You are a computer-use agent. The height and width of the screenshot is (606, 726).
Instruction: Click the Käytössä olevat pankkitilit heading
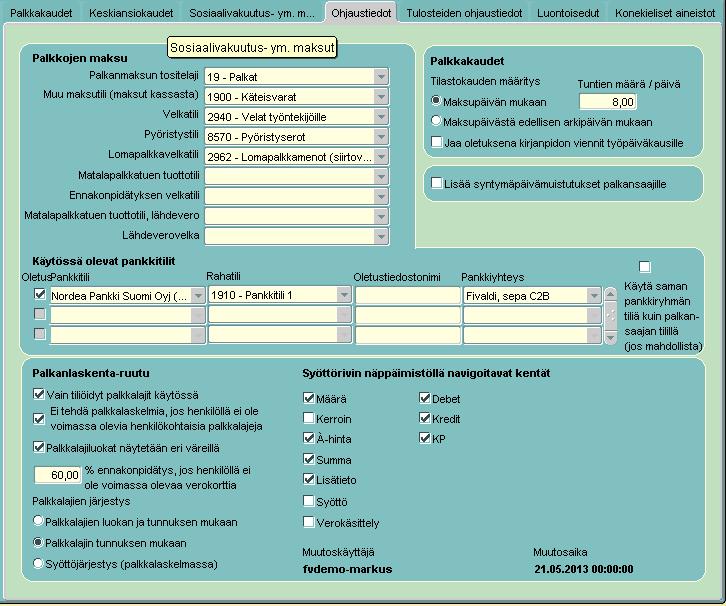pos(104,261)
